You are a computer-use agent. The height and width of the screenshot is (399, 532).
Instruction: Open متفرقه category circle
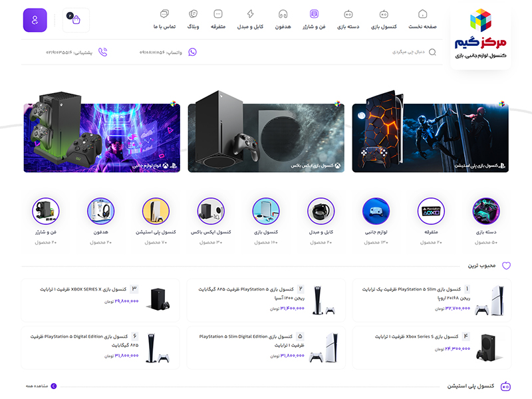click(x=431, y=211)
